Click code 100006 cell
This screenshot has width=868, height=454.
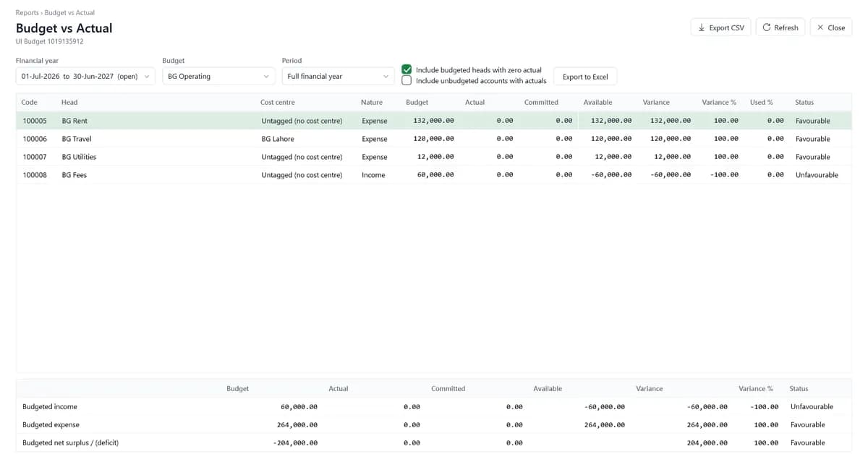pyautogui.click(x=35, y=139)
